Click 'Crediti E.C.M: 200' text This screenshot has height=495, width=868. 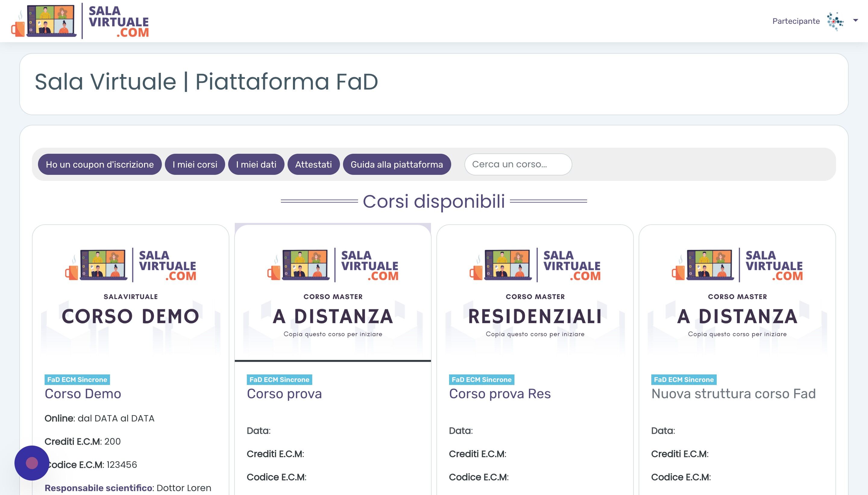coord(83,441)
